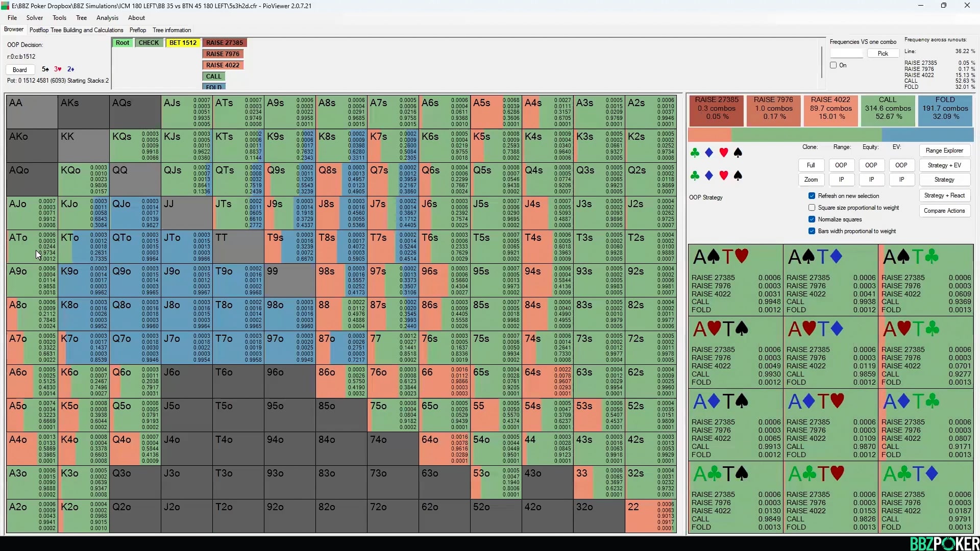The width and height of the screenshot is (980, 551).
Task: Toggle Refresh on new selection checkbox
Action: click(x=812, y=196)
